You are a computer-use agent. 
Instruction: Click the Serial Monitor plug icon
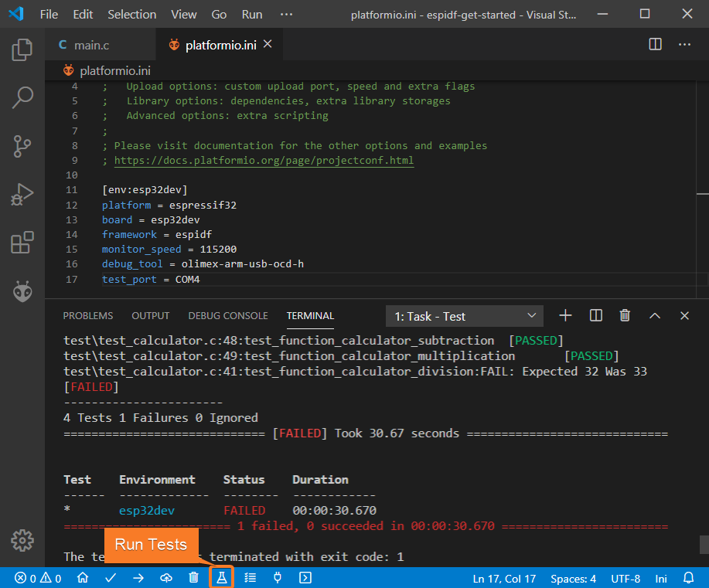point(278,578)
